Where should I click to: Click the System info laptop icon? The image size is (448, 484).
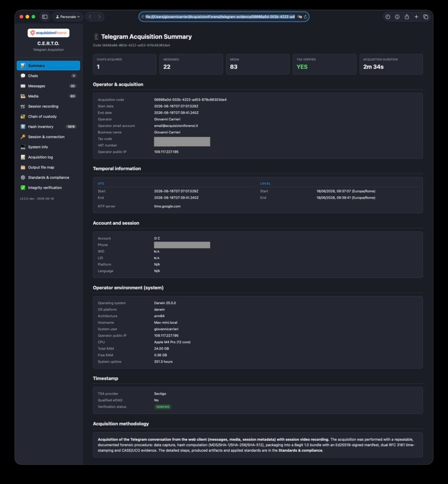23,147
